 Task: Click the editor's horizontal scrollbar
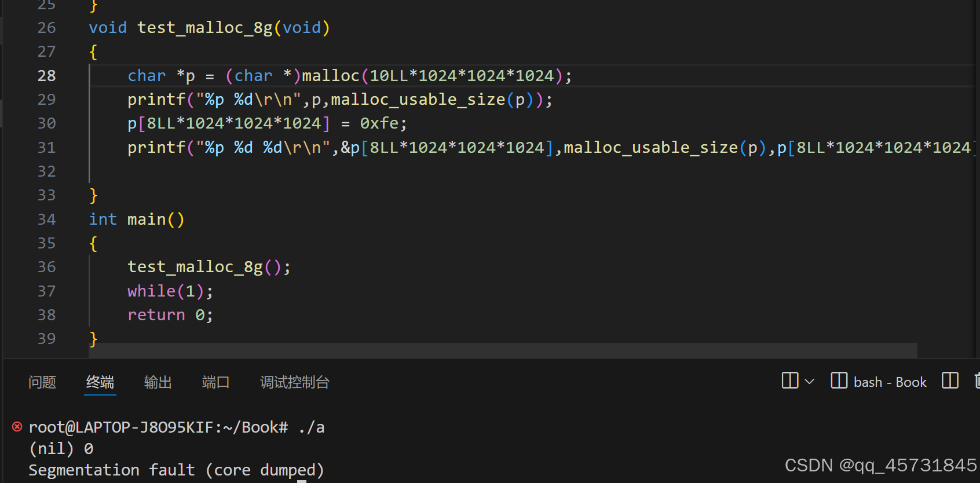[x=504, y=350]
